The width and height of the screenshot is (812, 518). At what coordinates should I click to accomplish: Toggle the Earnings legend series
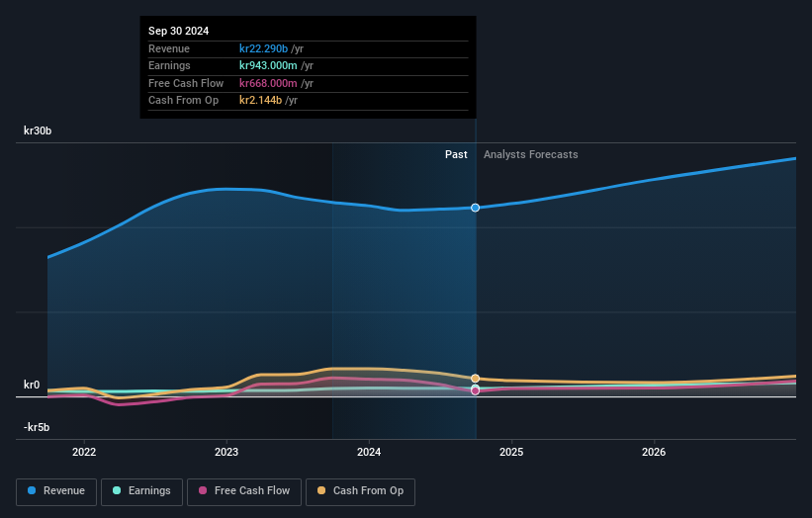(x=141, y=491)
